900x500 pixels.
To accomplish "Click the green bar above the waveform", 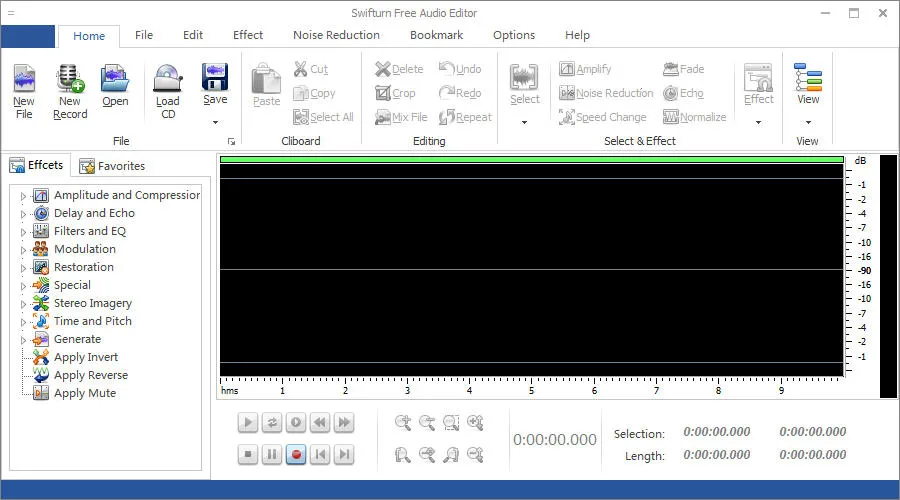I will tap(531, 159).
